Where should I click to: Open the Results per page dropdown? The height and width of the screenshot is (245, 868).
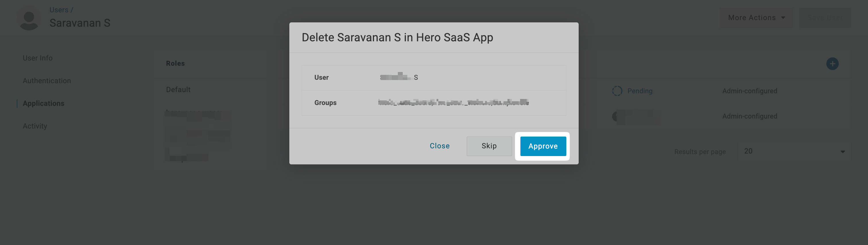click(794, 151)
